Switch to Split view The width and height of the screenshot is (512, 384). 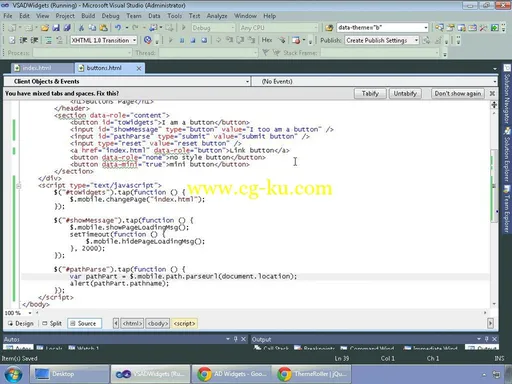click(x=52, y=323)
